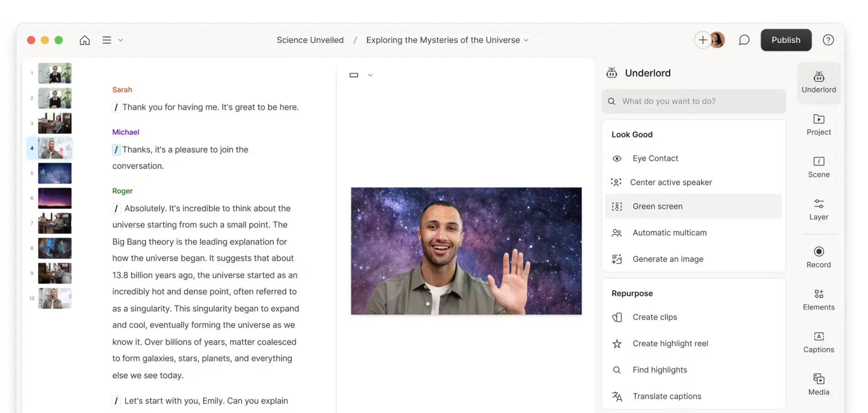Image resolution: width=868 pixels, height=413 pixels.
Task: Add a collaborator with the plus icon
Action: point(702,40)
